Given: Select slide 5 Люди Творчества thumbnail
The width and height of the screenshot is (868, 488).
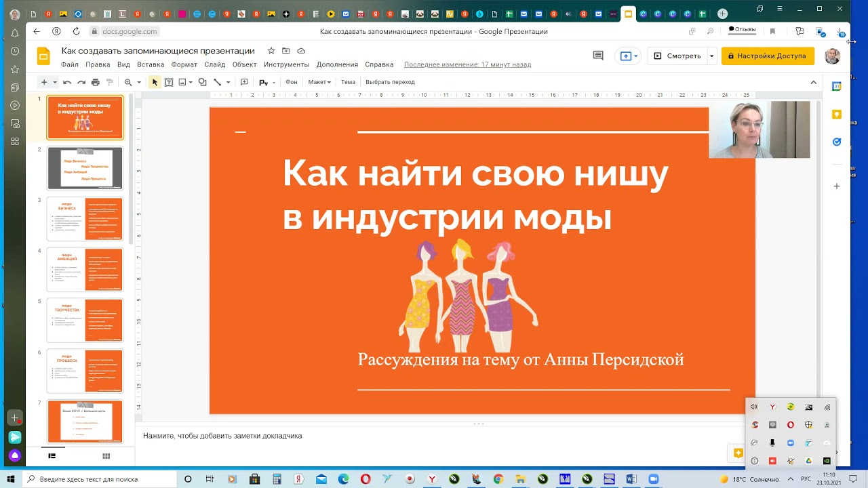Looking at the screenshot, I should [x=85, y=321].
